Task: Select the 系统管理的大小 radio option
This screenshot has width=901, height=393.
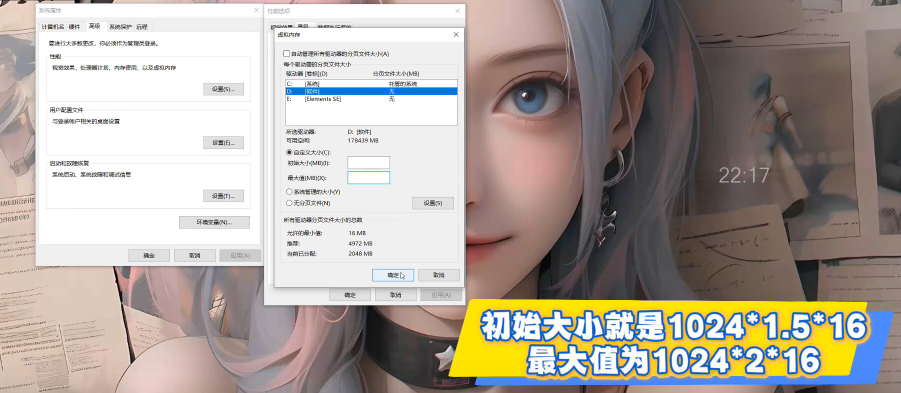Action: 289,191
